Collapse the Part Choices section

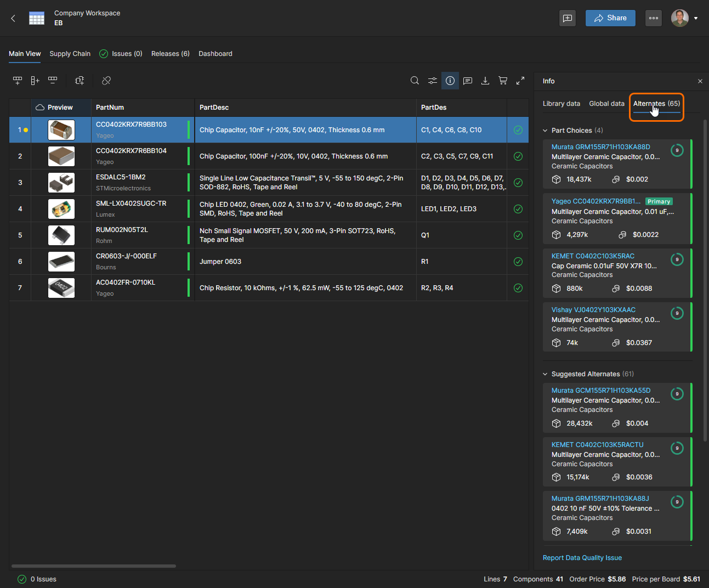click(x=545, y=131)
